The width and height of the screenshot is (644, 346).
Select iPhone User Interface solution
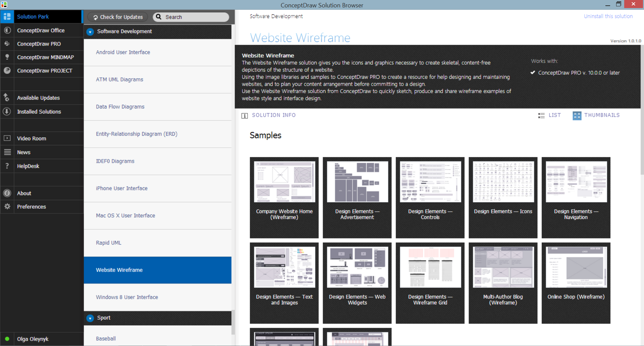pyautogui.click(x=158, y=188)
